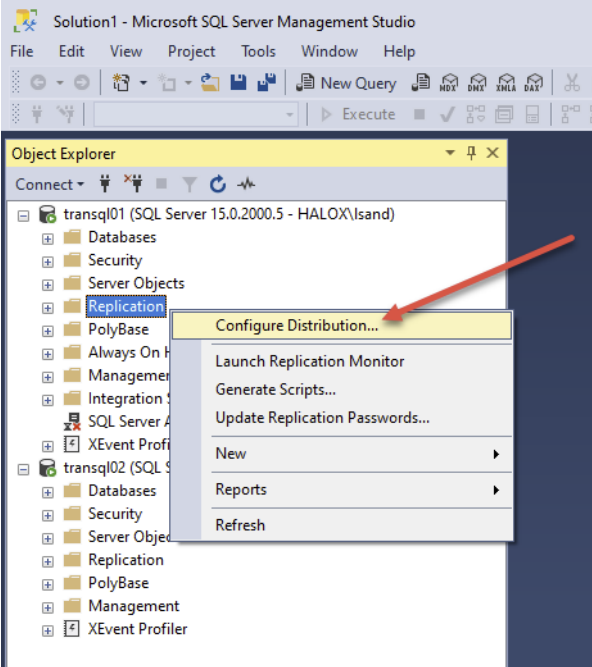Click the Navigate Backward arrow icon
The image size is (592, 667).
38,82
